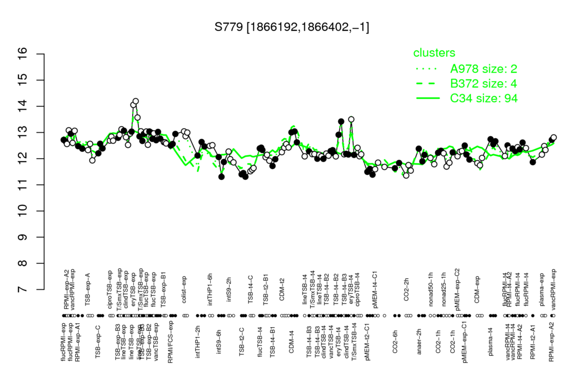Click the dotted line sample for A978
The width and height of the screenshot is (588, 368).
427,69
